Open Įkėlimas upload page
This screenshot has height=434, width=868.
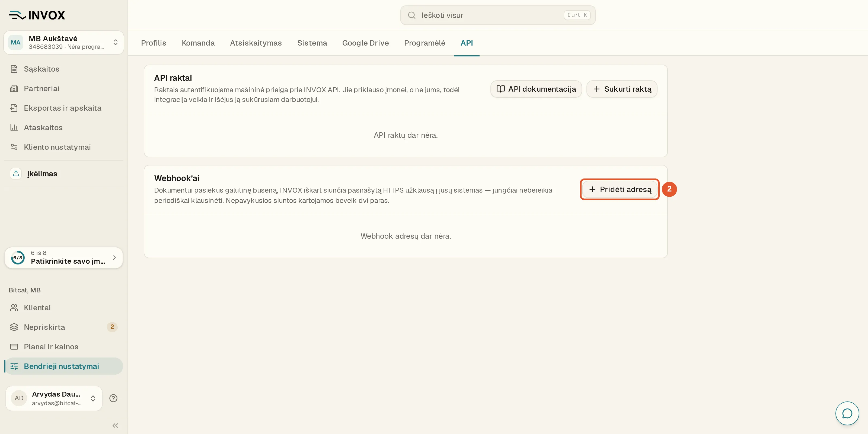tap(64, 174)
